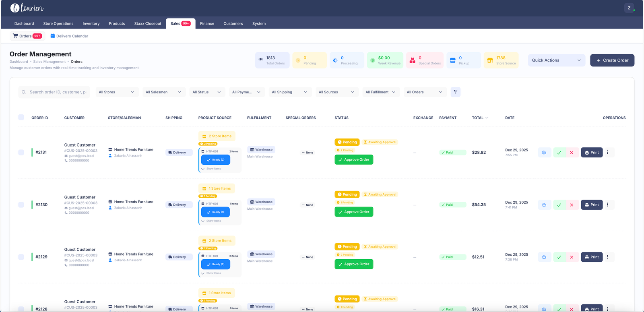
Task: Click message icon for order #2131
Action: [544, 153]
